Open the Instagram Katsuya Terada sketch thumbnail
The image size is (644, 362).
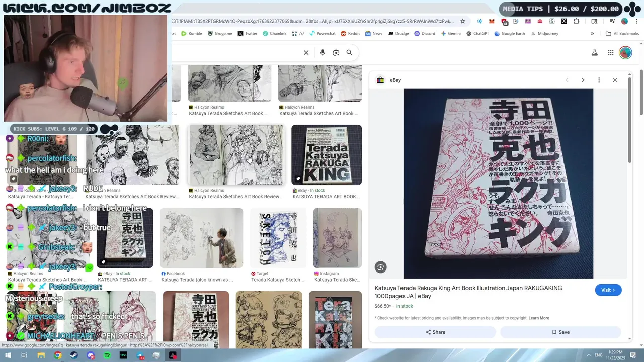point(338,238)
